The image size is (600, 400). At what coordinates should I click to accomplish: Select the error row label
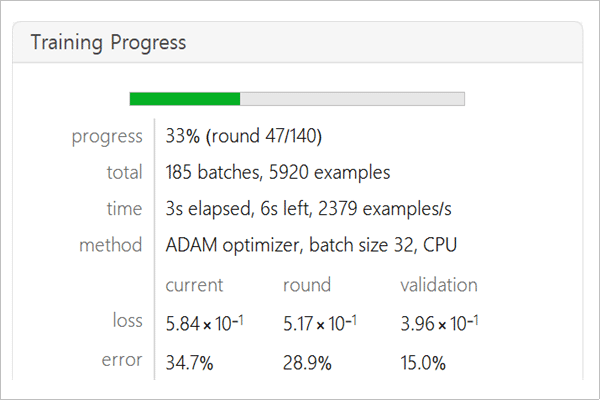[122, 360]
